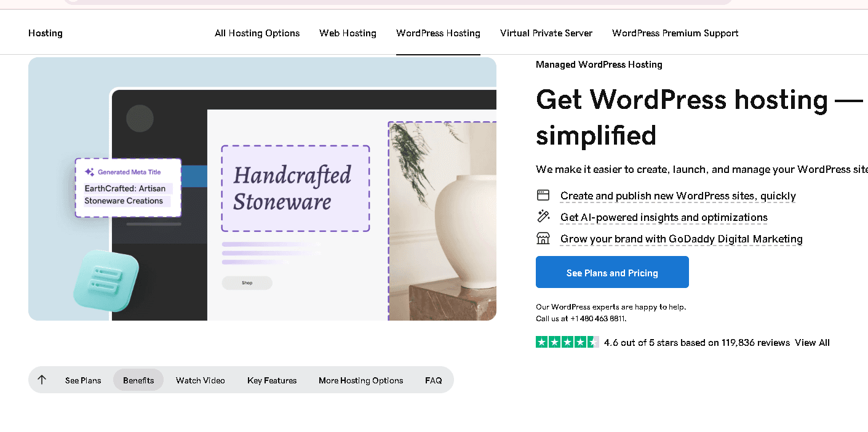The width and height of the screenshot is (868, 432).
Task: Go to Web Hosting tab
Action: 348,33
